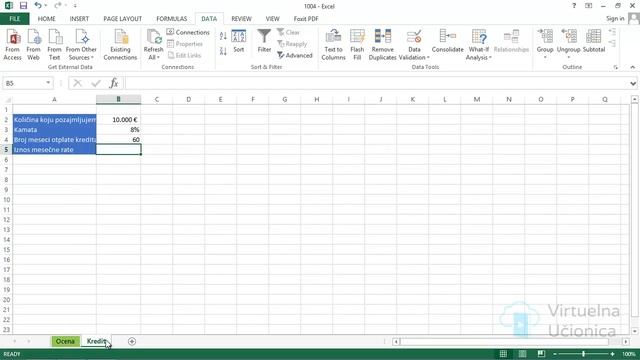Select 'Iznos mesečne rate' cell
This screenshot has height=360, width=640.
tap(54, 150)
